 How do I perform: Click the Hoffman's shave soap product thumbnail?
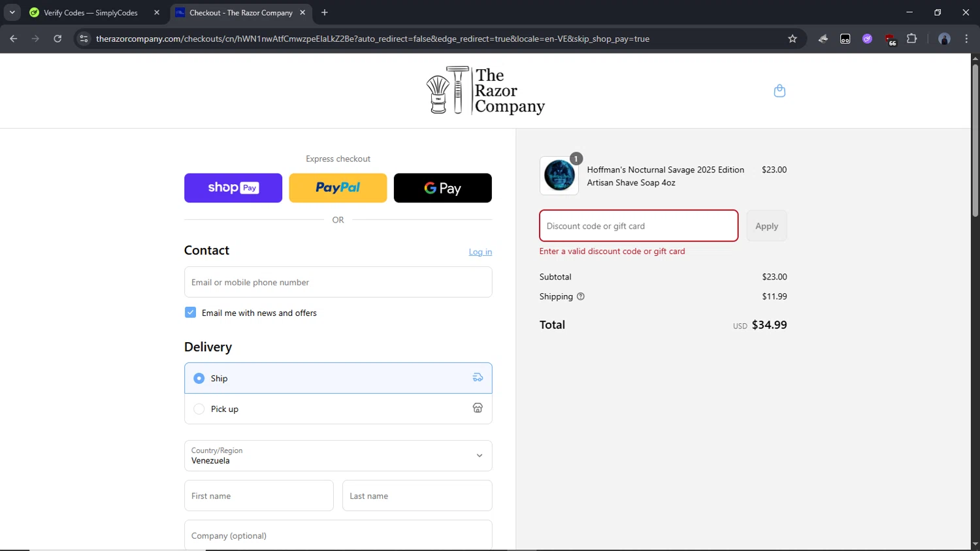point(559,176)
